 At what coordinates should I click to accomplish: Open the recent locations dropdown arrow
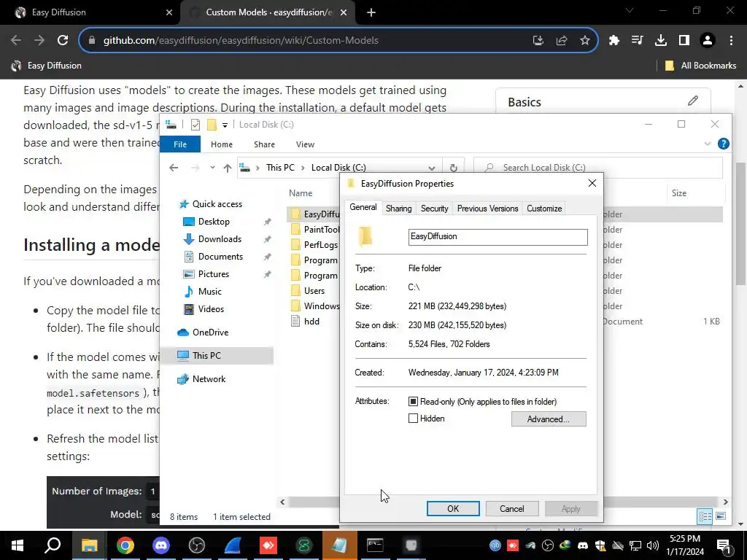pyautogui.click(x=212, y=168)
